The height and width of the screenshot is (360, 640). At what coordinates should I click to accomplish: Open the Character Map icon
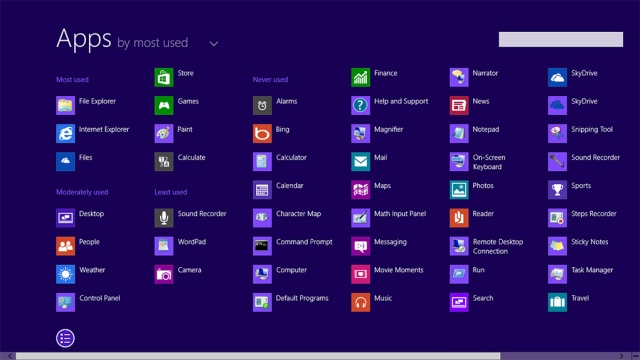tap(262, 218)
